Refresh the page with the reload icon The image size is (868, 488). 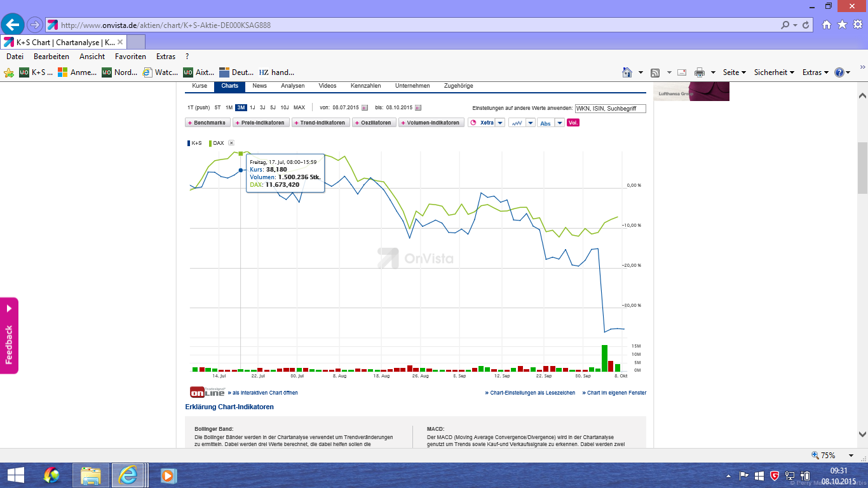tap(806, 25)
